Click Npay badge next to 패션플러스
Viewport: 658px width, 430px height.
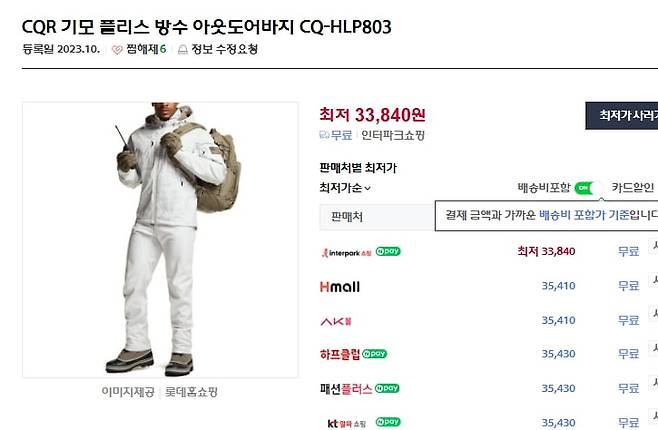point(387,388)
